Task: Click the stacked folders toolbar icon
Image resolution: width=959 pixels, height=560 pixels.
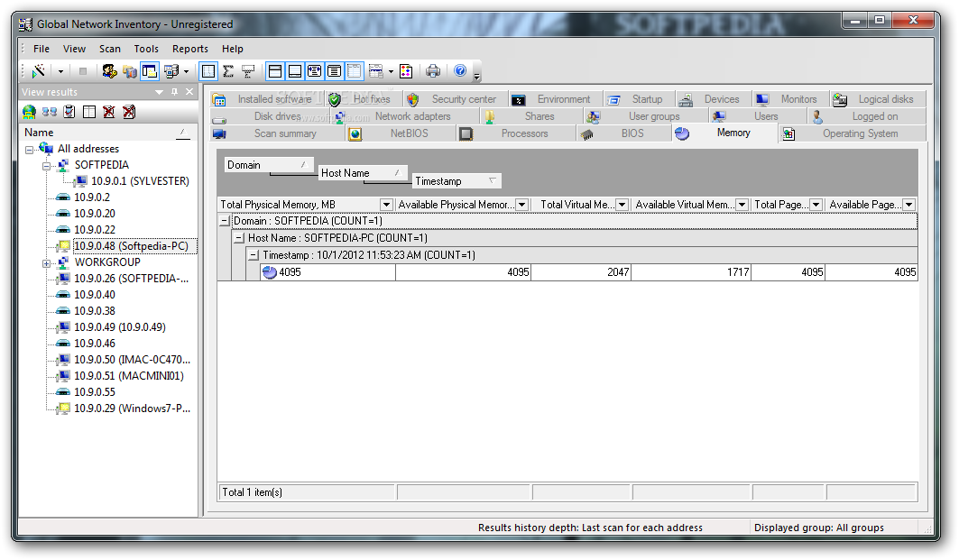Action: point(129,71)
